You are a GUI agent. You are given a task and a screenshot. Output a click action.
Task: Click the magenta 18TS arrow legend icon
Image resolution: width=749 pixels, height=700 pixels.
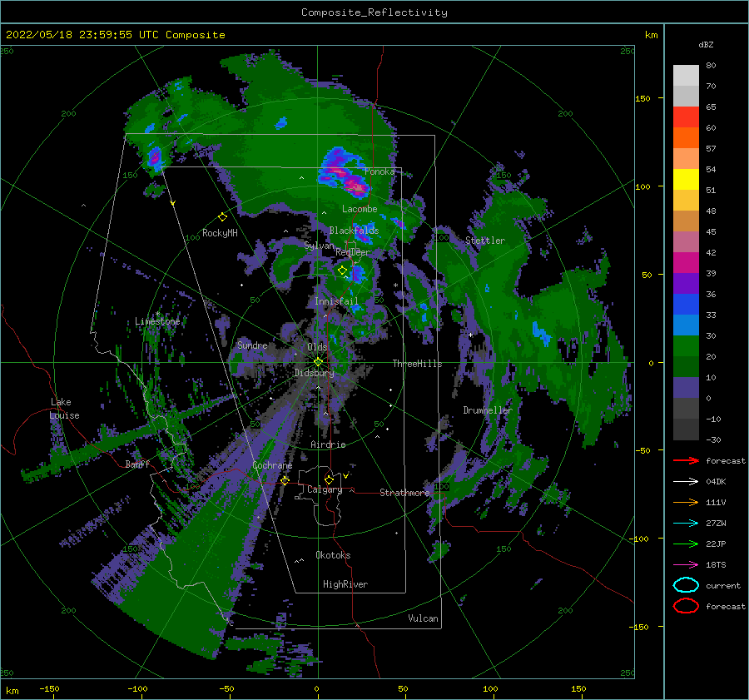point(686,565)
